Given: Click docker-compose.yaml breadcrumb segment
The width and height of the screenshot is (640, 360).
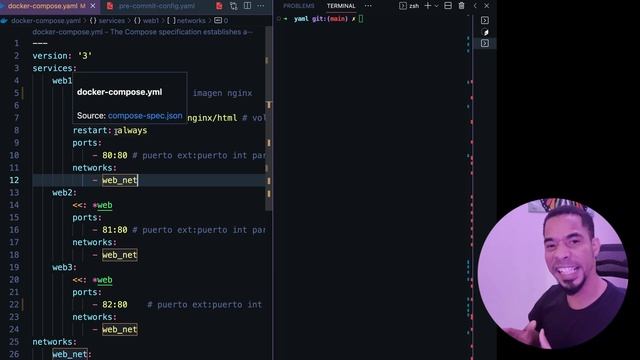Looking at the screenshot, I should tap(46, 20).
